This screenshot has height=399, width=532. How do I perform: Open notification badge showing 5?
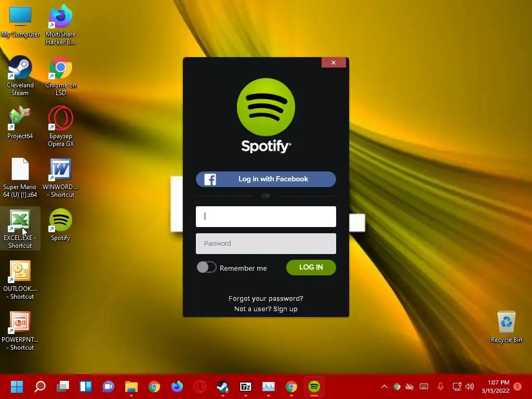click(x=517, y=387)
